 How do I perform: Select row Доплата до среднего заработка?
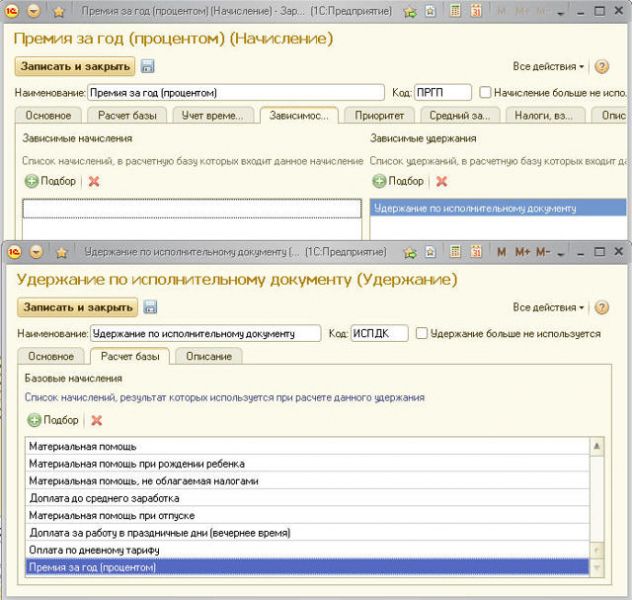click(308, 498)
